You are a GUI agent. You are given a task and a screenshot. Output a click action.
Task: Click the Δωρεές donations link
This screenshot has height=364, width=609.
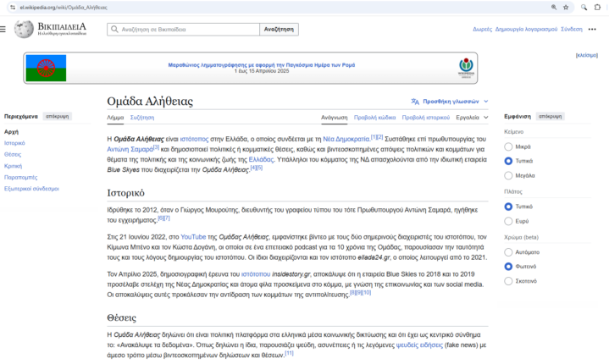click(x=483, y=29)
